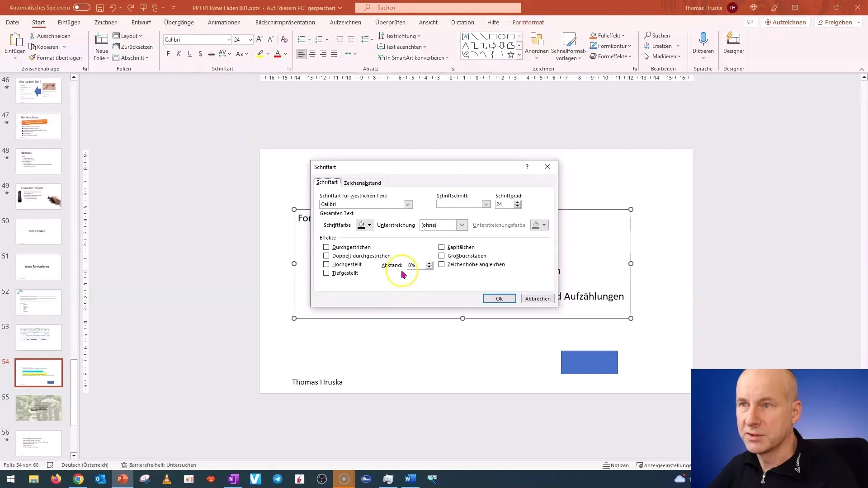868x488 pixels.
Task: Enable the Kapitälchen (Small Caps) checkbox
Action: coord(442,247)
